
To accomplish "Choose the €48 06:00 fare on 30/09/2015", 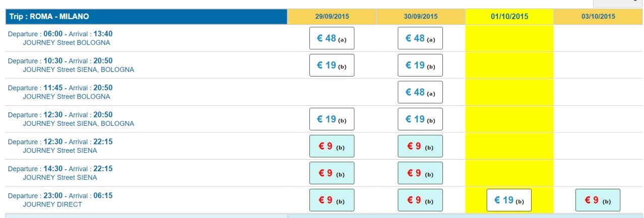I will [x=420, y=38].
